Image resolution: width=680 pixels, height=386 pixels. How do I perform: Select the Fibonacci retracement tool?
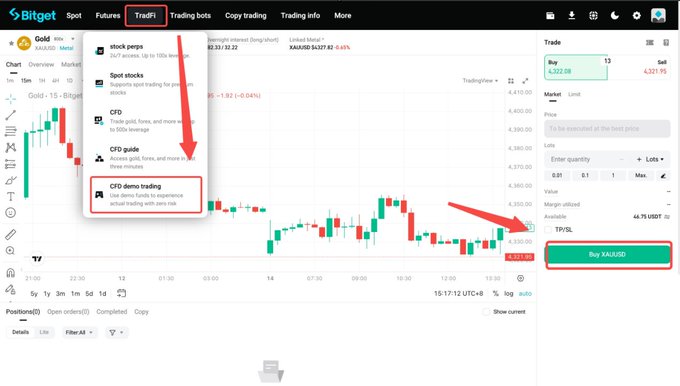[x=11, y=131]
